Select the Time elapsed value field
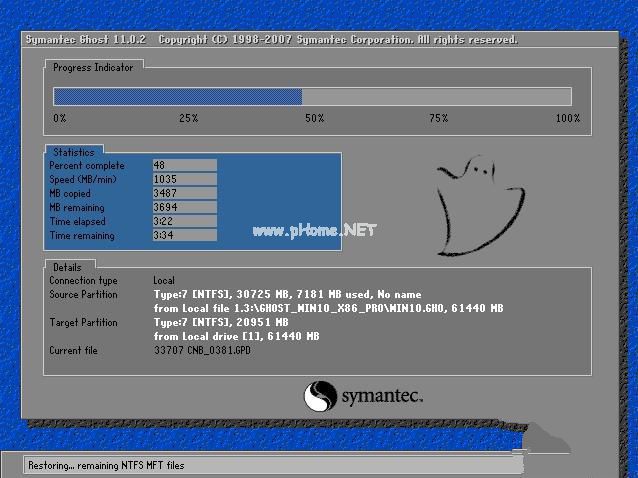Viewport: 638px width, 478px height. (185, 221)
